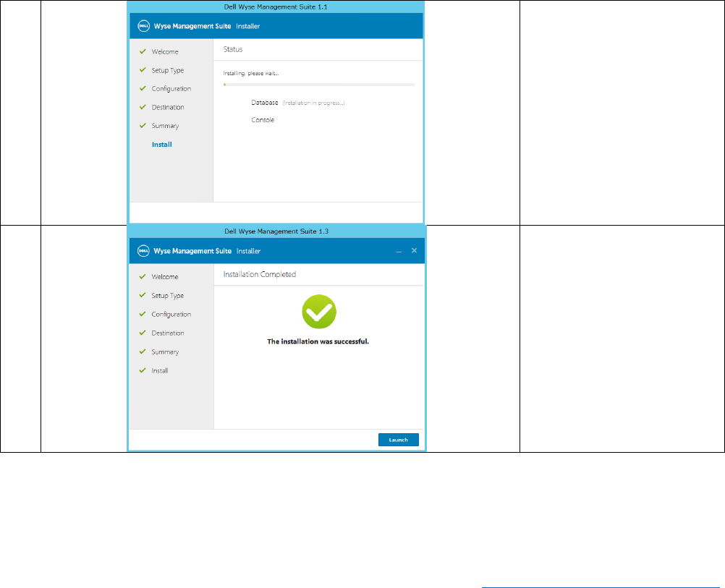725x588 pixels.
Task: Select the Summary step in the 1.3 installer
Action: pos(165,351)
